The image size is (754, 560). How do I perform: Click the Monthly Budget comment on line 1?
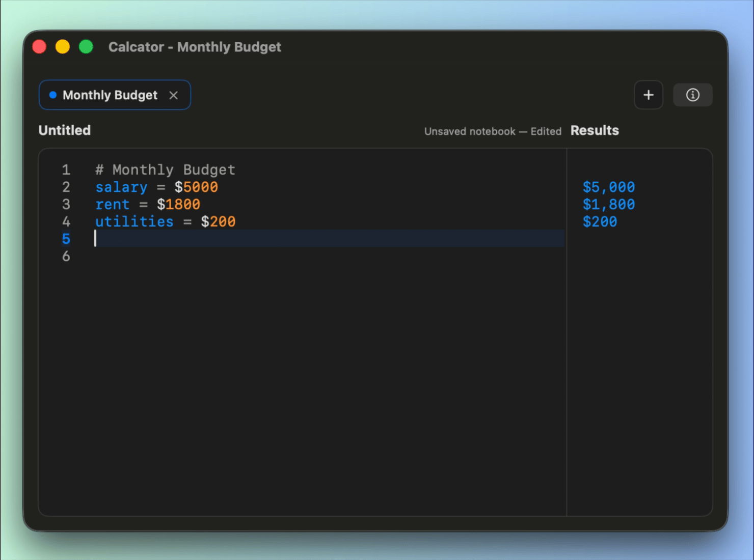pos(165,170)
